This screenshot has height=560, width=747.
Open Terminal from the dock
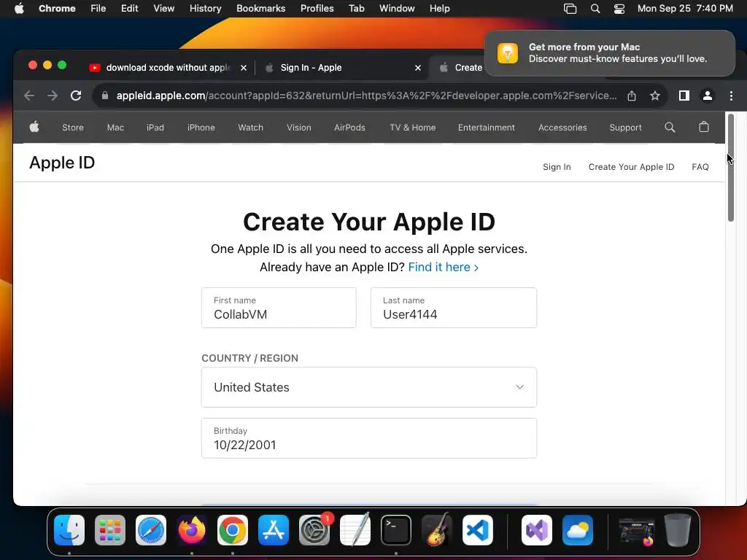(396, 530)
